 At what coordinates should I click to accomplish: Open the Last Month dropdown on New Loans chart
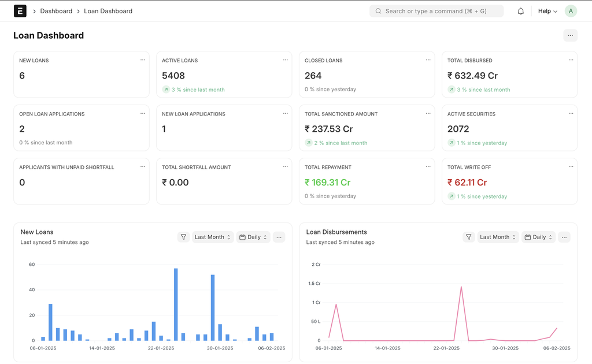point(213,237)
